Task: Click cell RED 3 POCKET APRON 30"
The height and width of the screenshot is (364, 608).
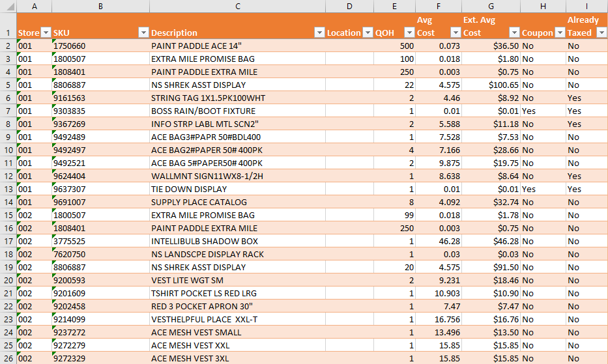Action: [x=237, y=306]
